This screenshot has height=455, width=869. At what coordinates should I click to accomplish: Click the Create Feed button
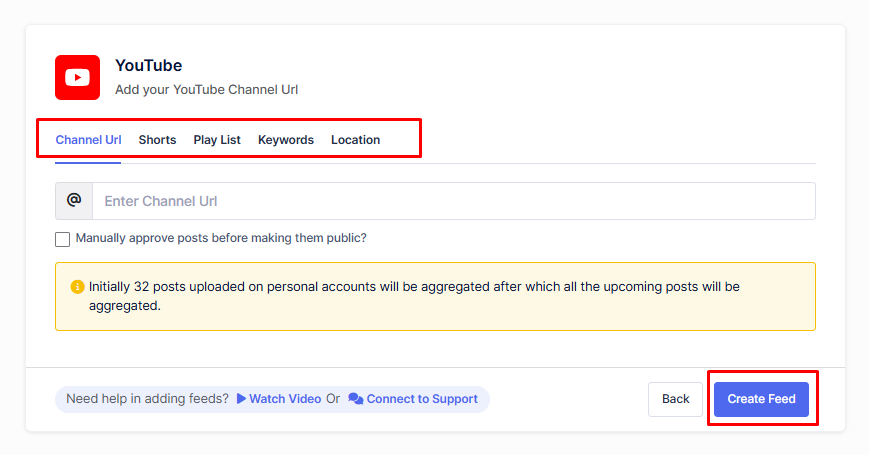tap(761, 399)
